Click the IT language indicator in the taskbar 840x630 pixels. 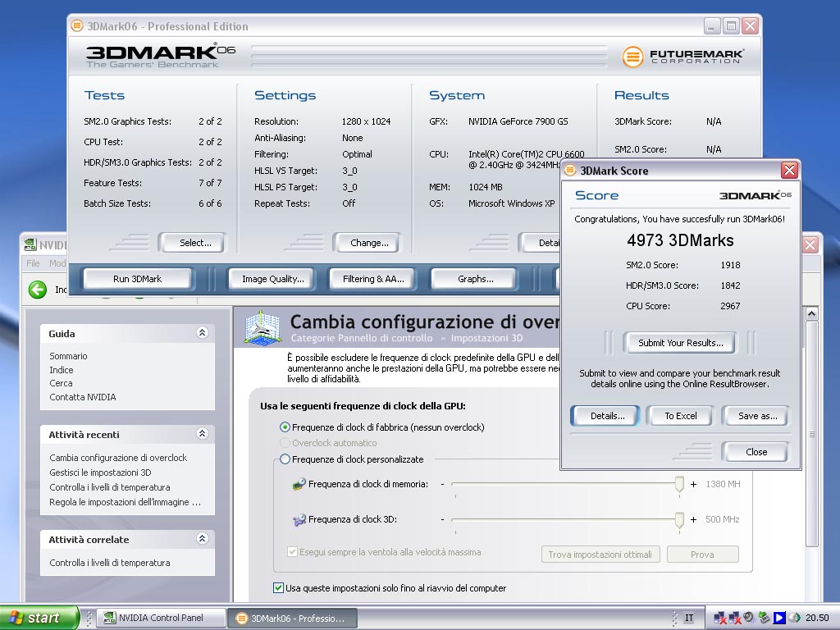689,618
